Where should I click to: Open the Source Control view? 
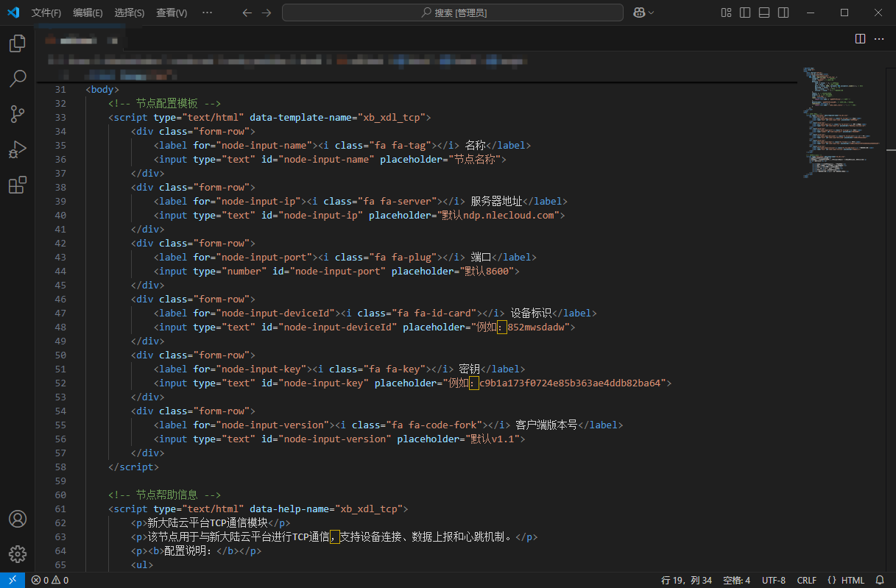pyautogui.click(x=17, y=114)
